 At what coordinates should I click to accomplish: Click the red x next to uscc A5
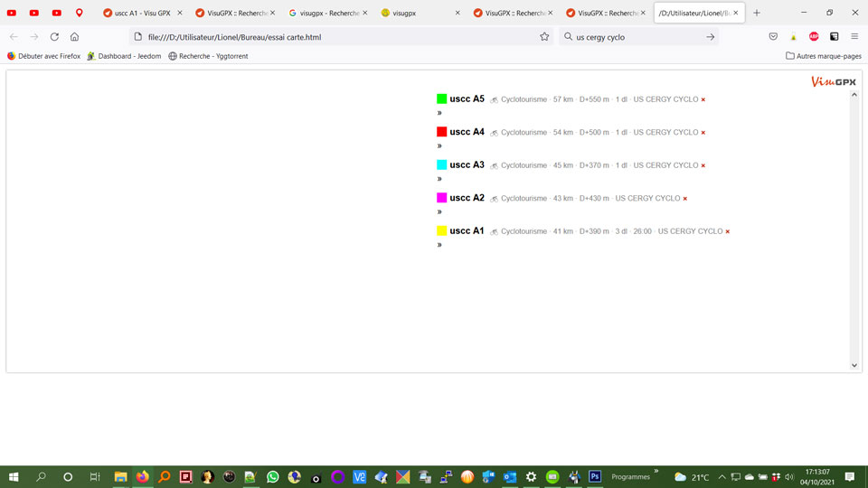pos(703,99)
